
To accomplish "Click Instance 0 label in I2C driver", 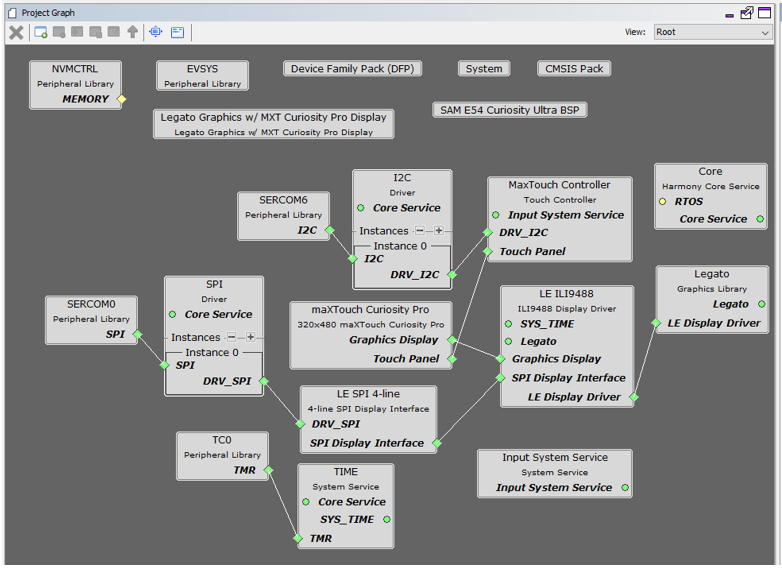I will [x=400, y=246].
